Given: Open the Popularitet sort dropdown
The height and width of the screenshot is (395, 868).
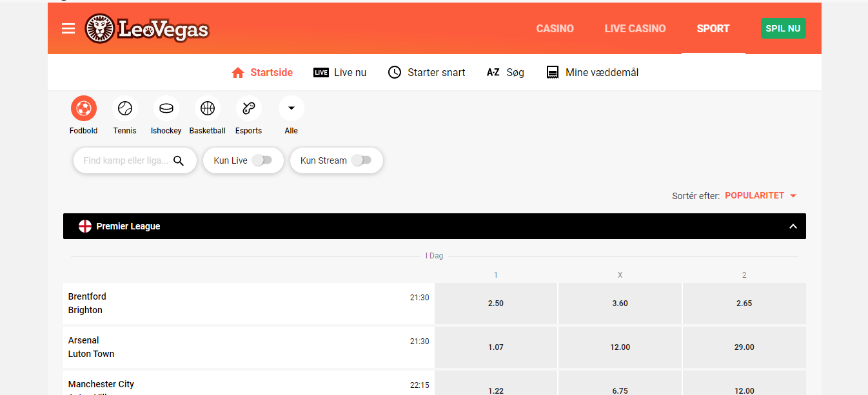Looking at the screenshot, I should tap(761, 195).
